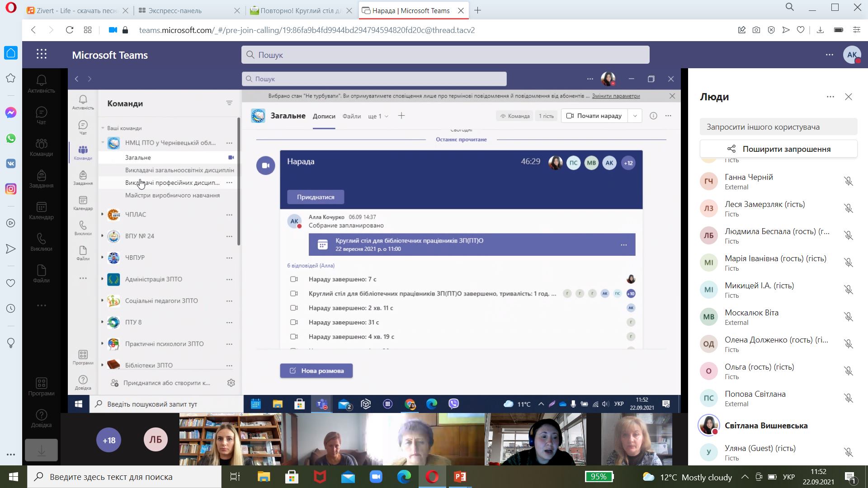Toggle the mute icon beside Попова Світлана

click(x=848, y=398)
